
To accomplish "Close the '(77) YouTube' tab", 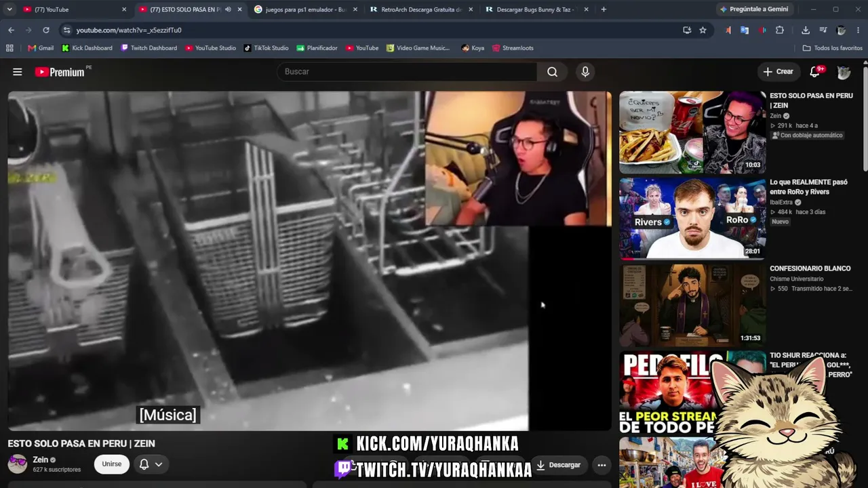I will (124, 9).
